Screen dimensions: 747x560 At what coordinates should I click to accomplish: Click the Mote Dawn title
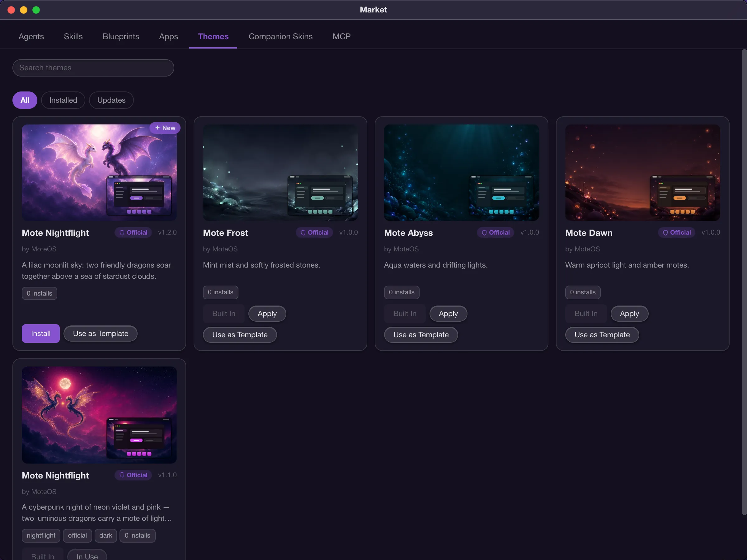tap(589, 233)
